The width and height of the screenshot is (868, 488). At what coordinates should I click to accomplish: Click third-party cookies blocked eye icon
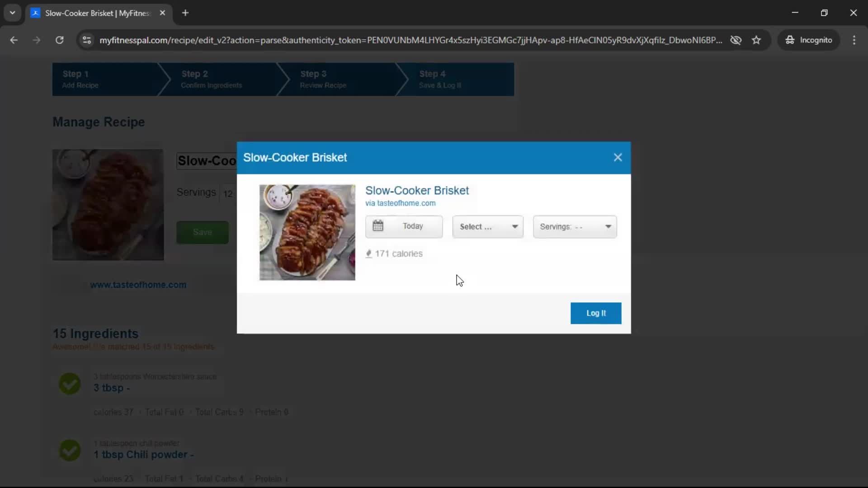pyautogui.click(x=736, y=40)
